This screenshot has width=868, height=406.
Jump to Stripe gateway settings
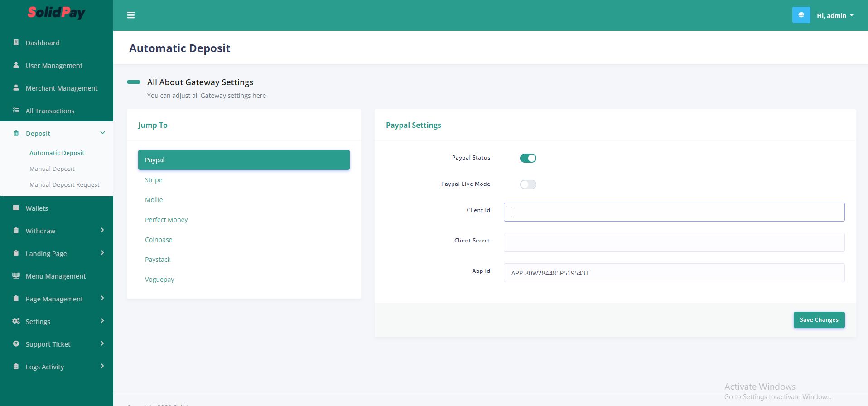[154, 180]
